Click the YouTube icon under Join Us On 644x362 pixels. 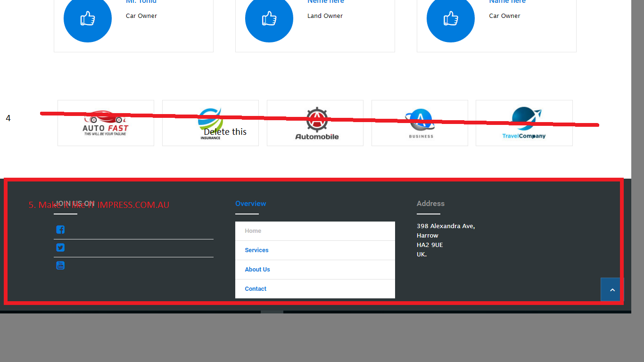click(x=60, y=265)
